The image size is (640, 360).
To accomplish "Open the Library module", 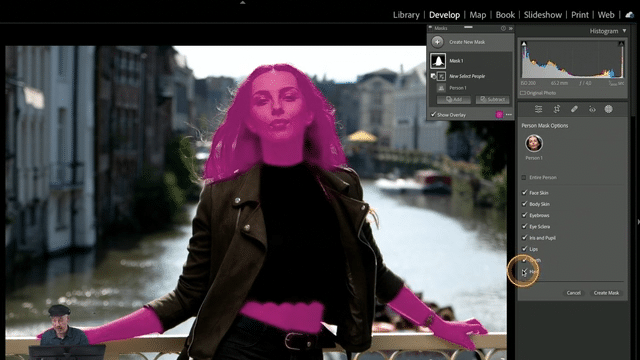I will pyautogui.click(x=406, y=15).
